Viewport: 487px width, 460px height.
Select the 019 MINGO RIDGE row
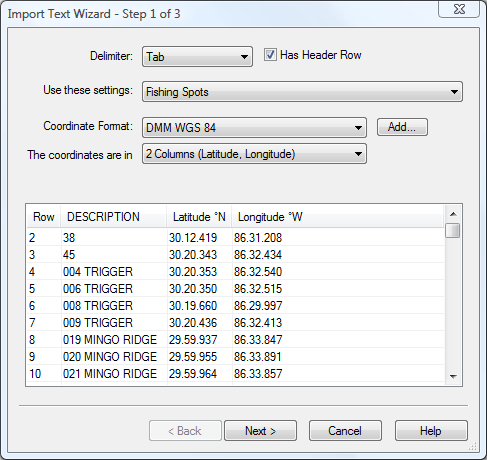[x=235, y=340]
